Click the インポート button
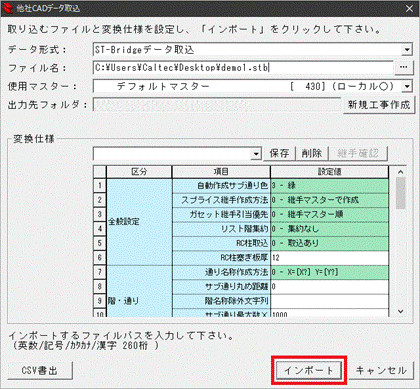The height and width of the screenshot is (389, 420). [309, 370]
